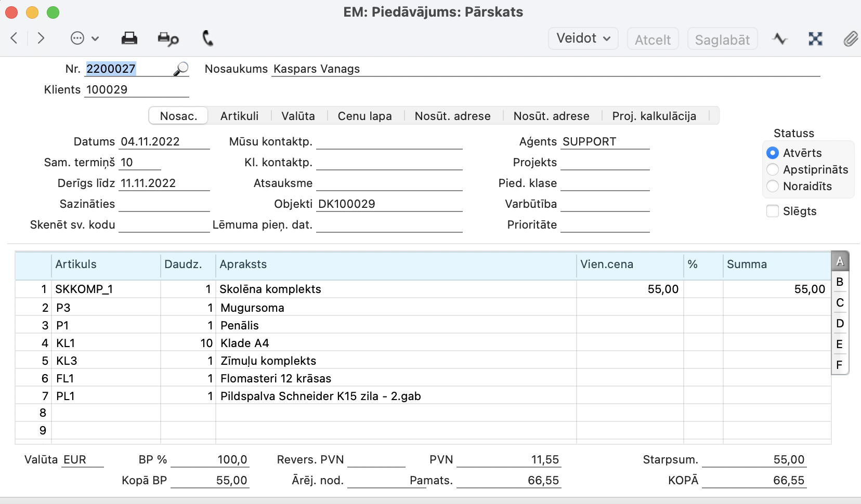
Task: Click the activity pulse line icon
Action: coord(779,39)
